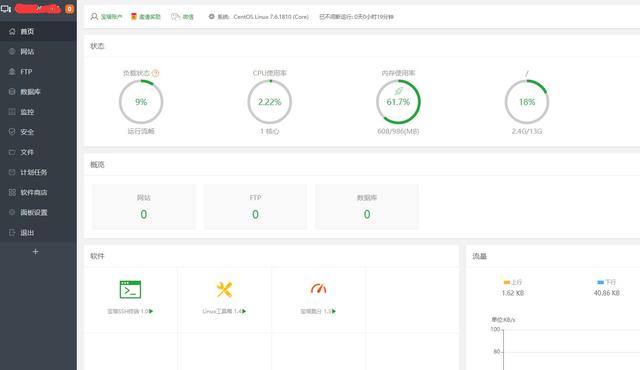Click the help icon beside 负载状态

point(156,73)
